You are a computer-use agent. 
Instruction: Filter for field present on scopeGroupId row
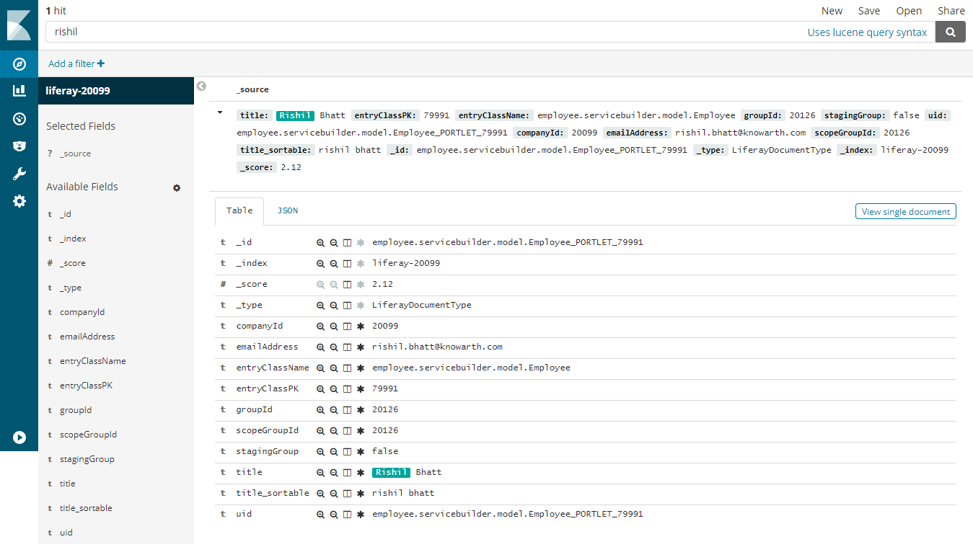360,431
